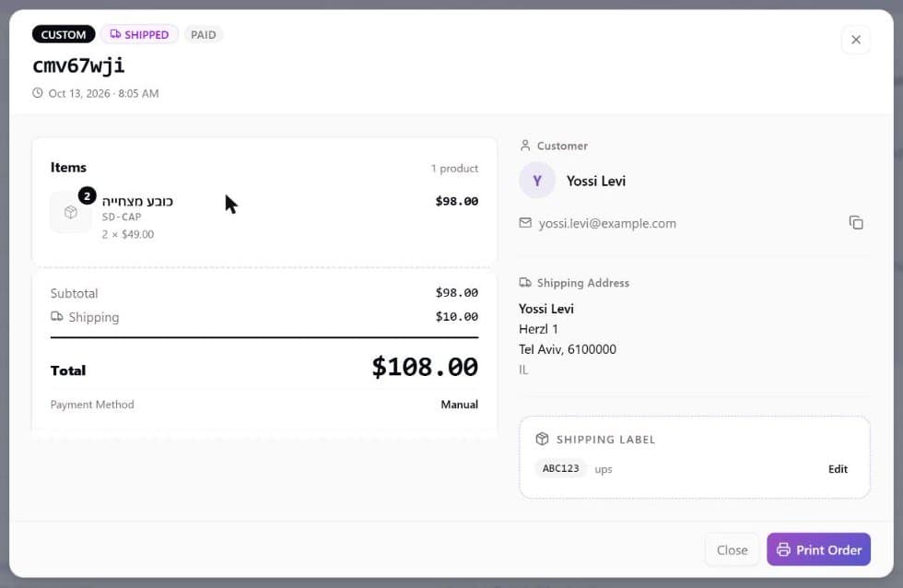The image size is (903, 588).
Task: Copy the customer email address
Action: [x=856, y=223]
